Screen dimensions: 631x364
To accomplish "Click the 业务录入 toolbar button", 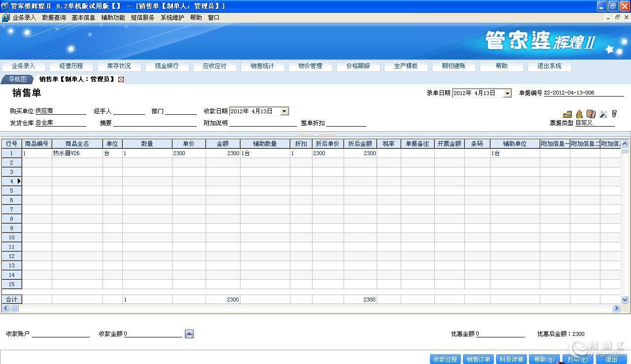I will pyautogui.click(x=23, y=66).
